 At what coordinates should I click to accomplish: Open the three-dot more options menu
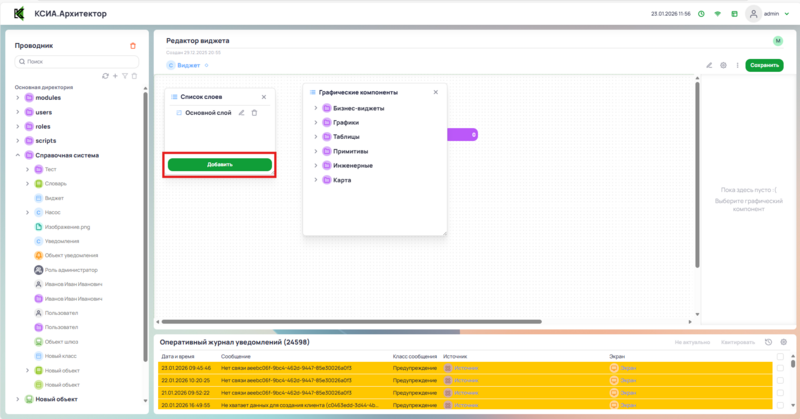(737, 65)
